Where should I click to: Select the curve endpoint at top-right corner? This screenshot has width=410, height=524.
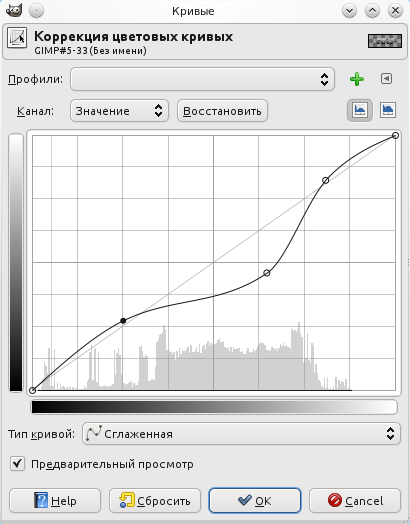pyautogui.click(x=395, y=135)
